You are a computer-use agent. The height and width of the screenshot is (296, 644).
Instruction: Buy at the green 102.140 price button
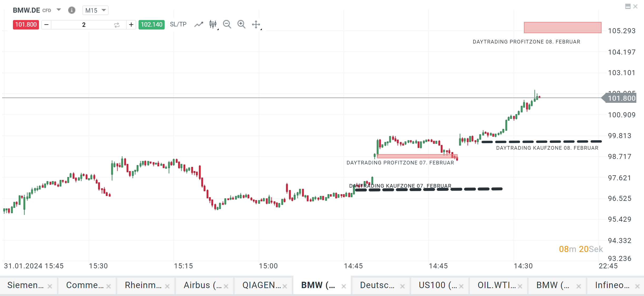tap(151, 25)
